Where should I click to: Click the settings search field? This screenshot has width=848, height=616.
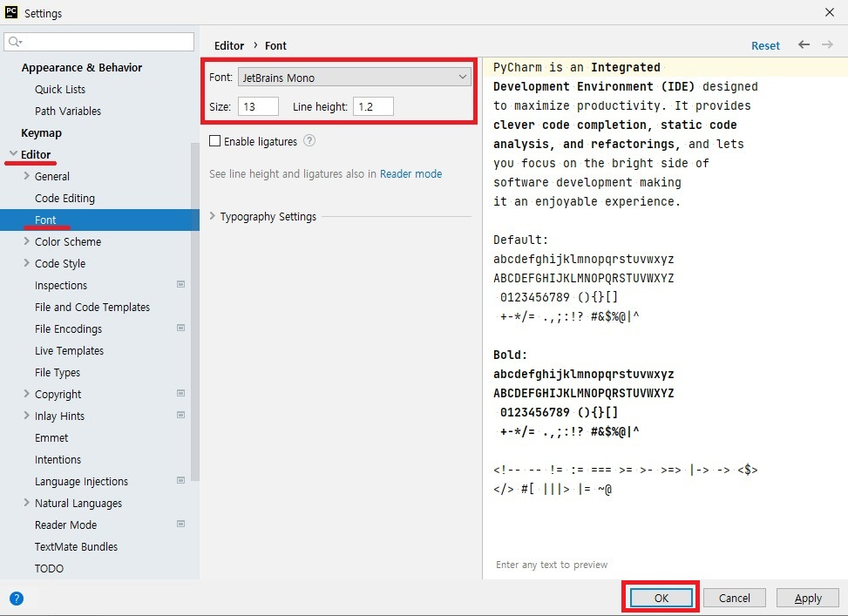(x=98, y=41)
